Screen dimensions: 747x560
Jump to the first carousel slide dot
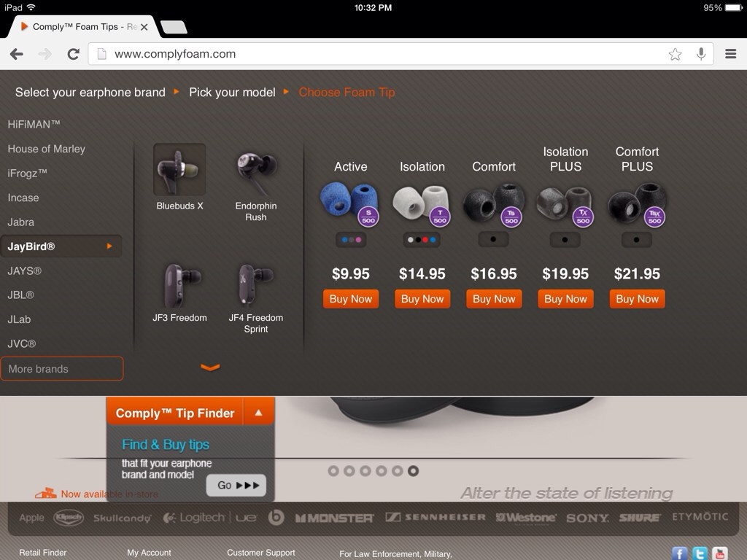coord(333,471)
